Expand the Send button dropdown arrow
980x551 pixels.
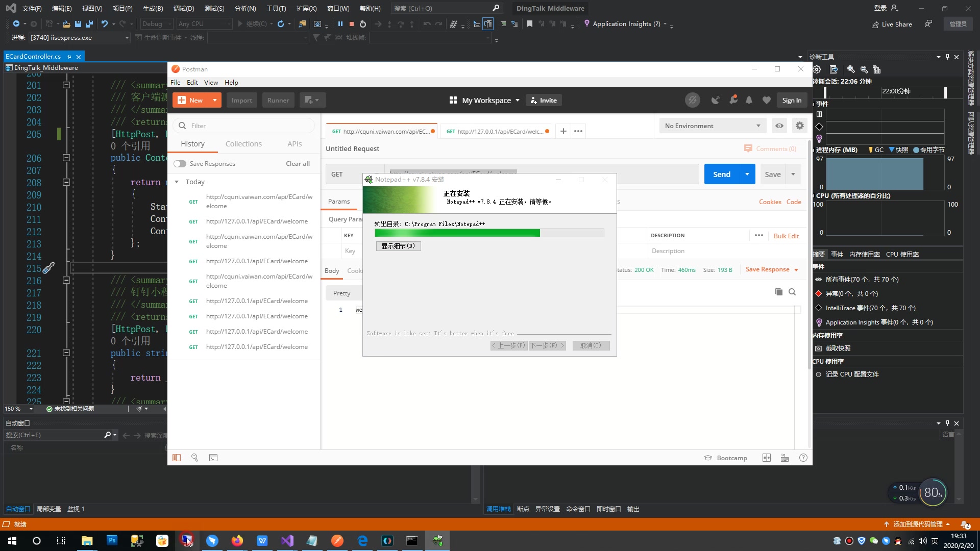[747, 174]
